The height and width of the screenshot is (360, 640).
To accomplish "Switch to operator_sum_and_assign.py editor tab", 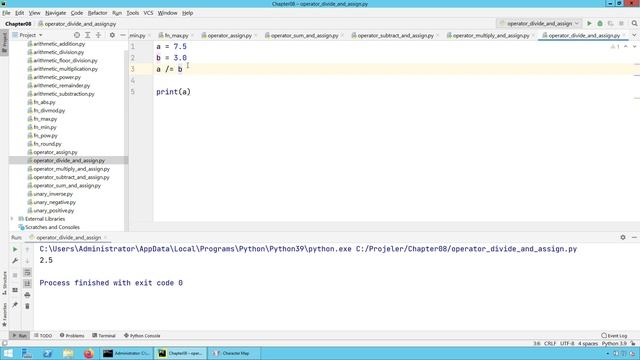I will tap(304, 36).
